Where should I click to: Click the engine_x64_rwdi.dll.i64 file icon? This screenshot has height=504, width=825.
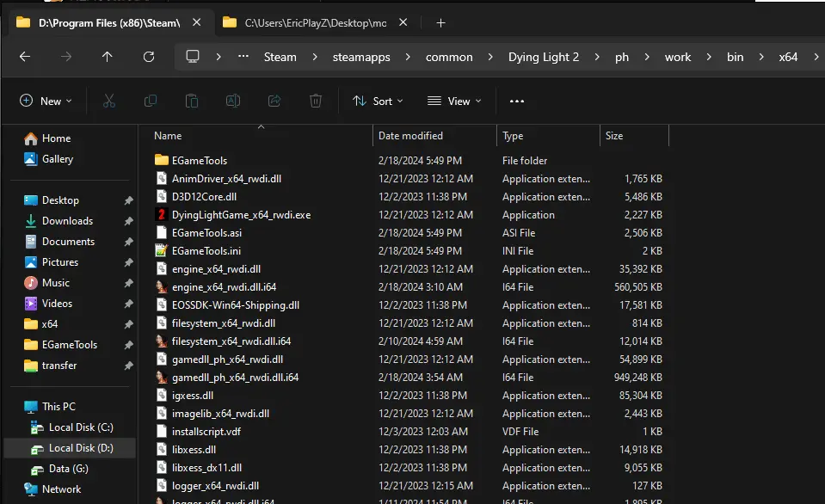(x=162, y=287)
